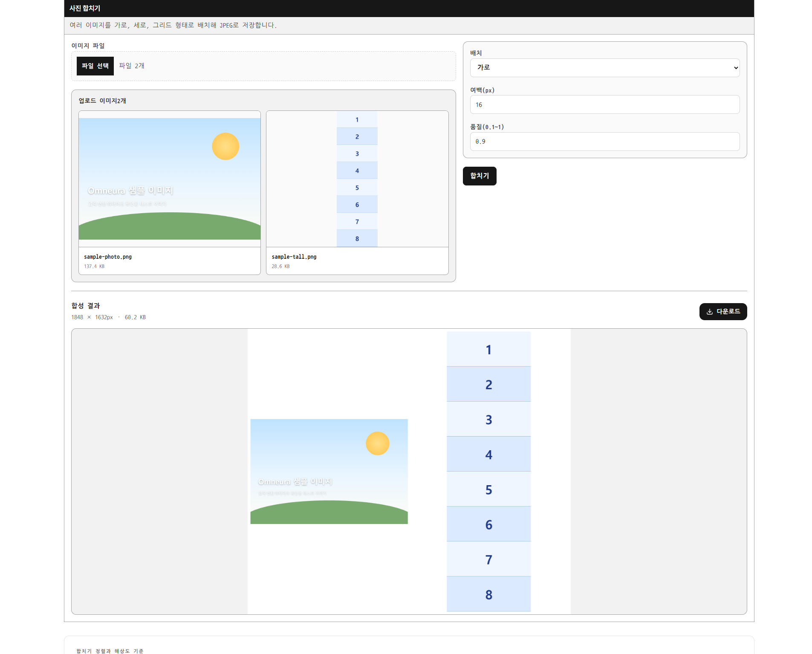Select the sample-photo.png thumbnail
The width and height of the screenshot is (812, 654).
pos(170,179)
